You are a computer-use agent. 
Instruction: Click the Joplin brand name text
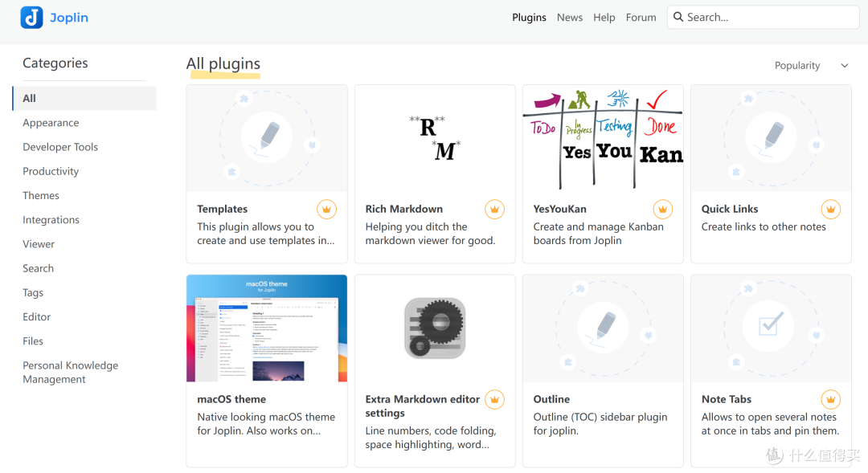click(69, 18)
